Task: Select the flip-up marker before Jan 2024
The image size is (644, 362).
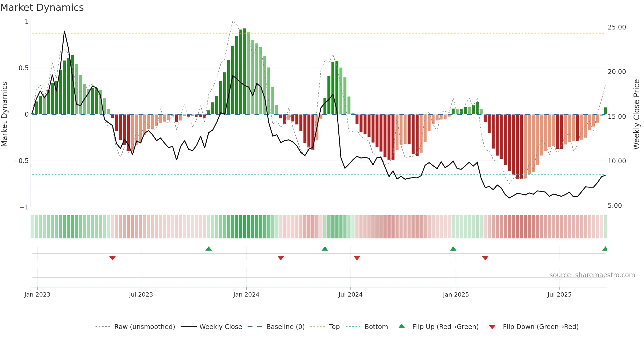Action: (209, 249)
